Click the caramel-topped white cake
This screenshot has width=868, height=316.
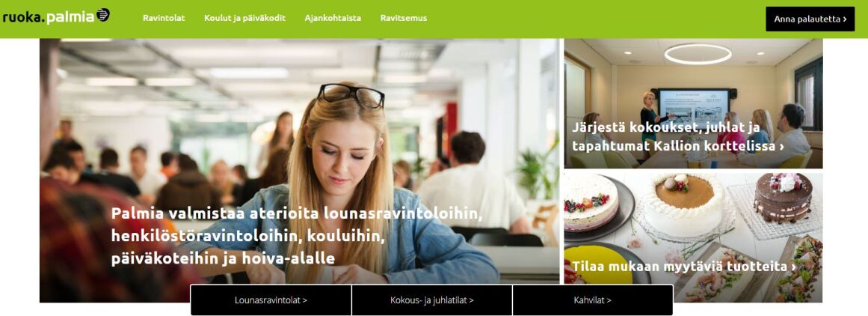click(x=684, y=204)
